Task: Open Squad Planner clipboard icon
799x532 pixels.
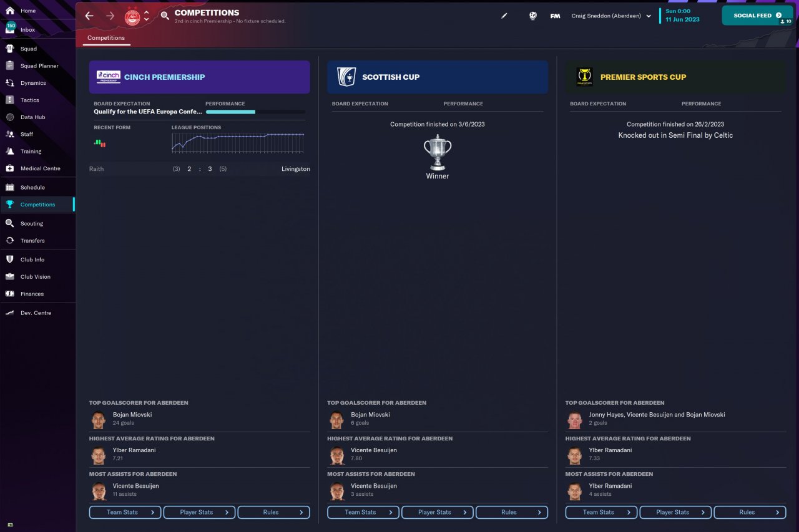Action: pyautogui.click(x=10, y=65)
